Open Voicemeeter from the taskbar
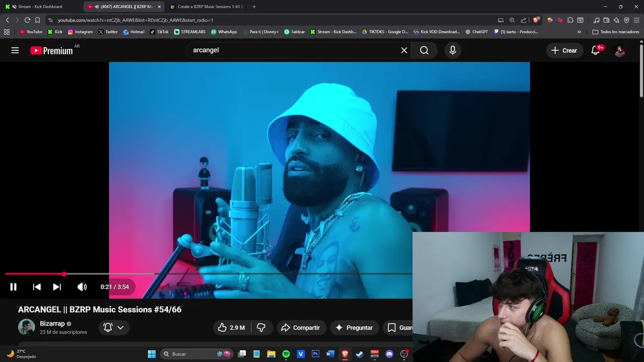 (x=374, y=354)
